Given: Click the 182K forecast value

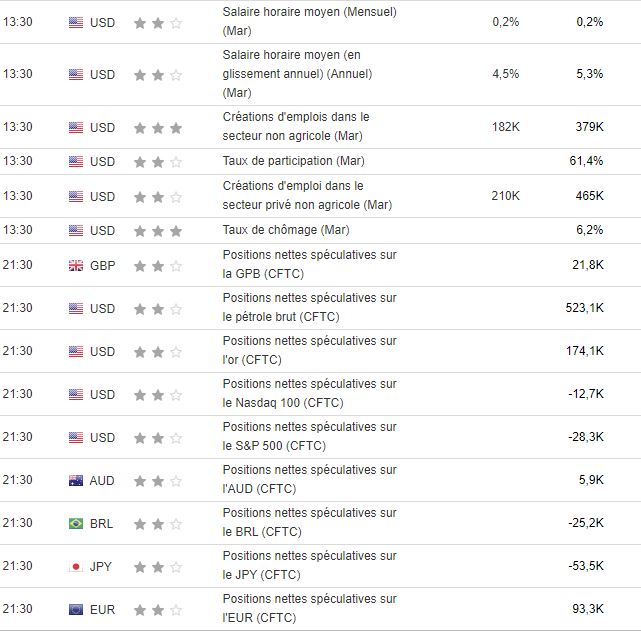Looking at the screenshot, I should (x=505, y=127).
